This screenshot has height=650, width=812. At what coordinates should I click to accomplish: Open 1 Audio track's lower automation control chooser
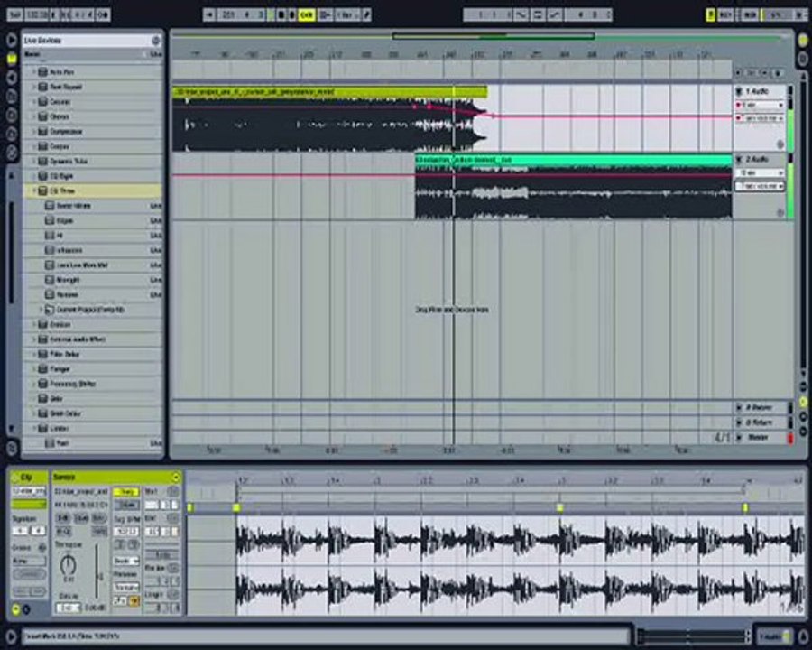coord(760,118)
